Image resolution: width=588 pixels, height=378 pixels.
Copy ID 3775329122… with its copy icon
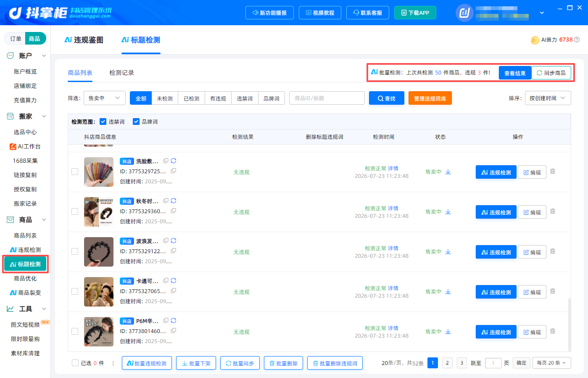(x=173, y=251)
